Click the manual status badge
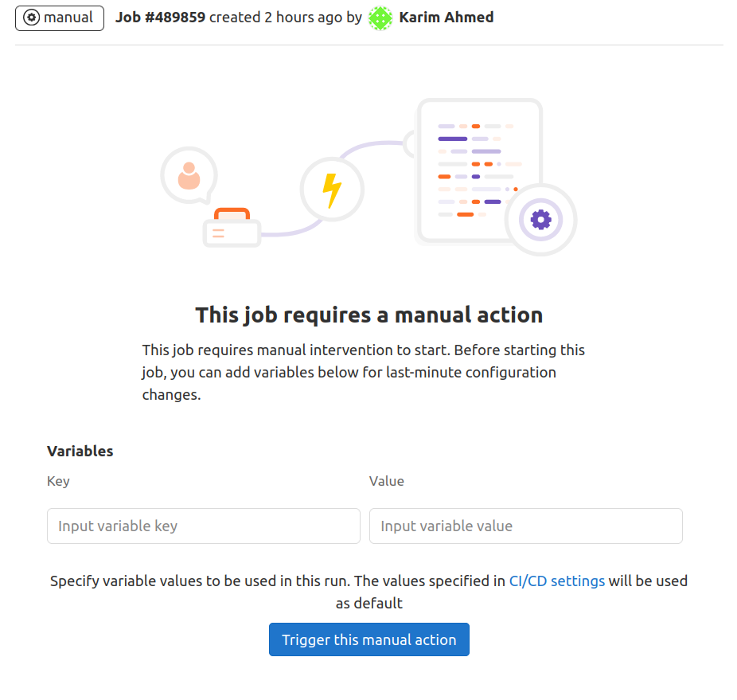Screen dimensions: 737x700 pyautogui.click(x=60, y=18)
